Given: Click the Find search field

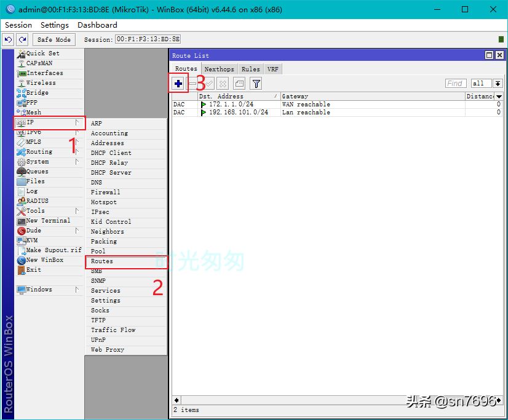Looking at the screenshot, I should click(x=456, y=84).
